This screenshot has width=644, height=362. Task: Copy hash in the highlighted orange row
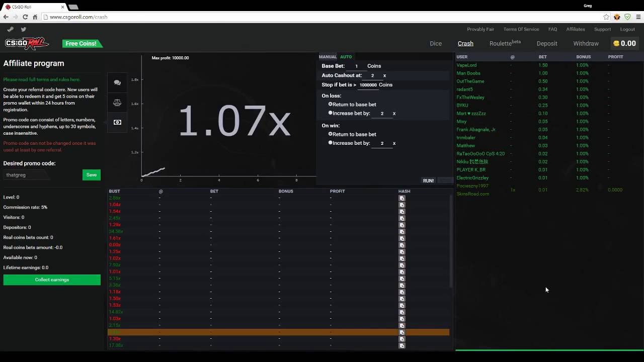tap(402, 332)
